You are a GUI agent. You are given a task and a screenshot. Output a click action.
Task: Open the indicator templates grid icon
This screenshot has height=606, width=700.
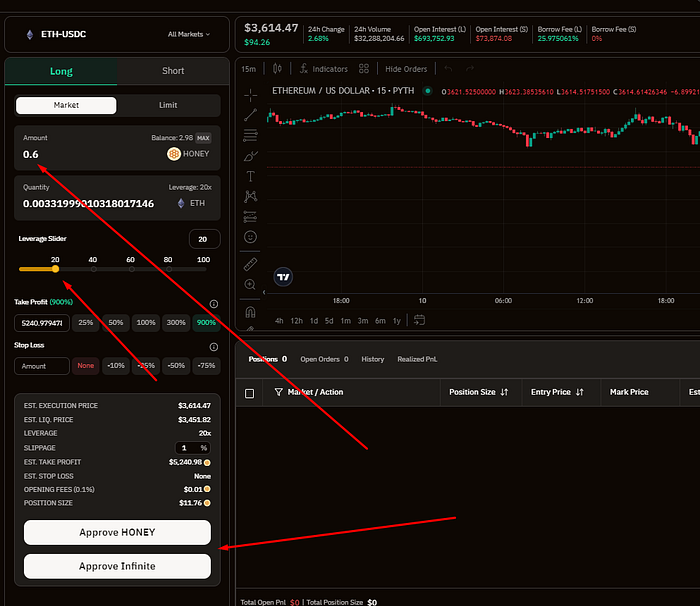(364, 69)
